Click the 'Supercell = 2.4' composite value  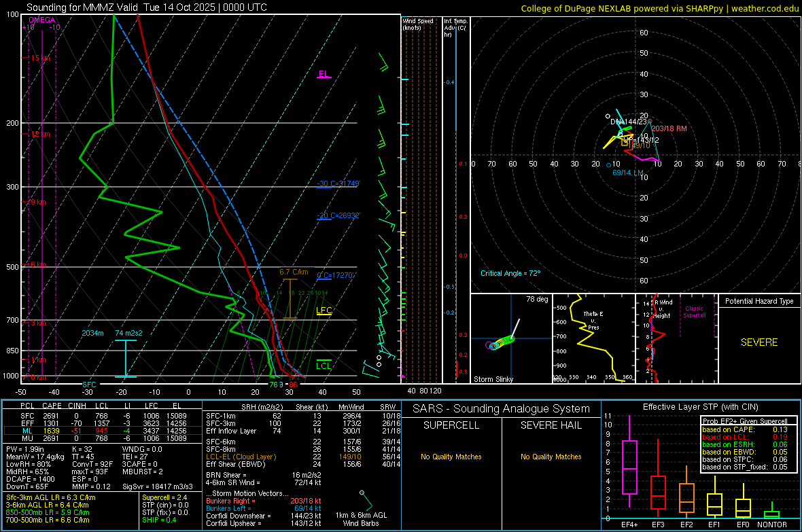tap(164, 497)
